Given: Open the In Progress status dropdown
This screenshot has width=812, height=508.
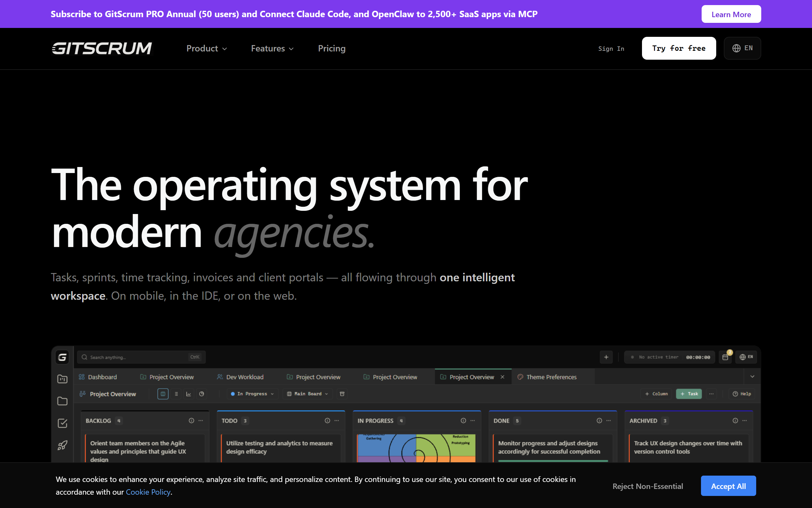Looking at the screenshot, I should [252, 394].
